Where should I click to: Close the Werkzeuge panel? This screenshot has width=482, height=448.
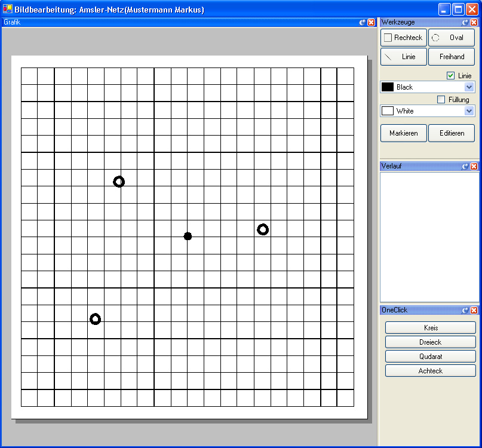[x=474, y=22]
